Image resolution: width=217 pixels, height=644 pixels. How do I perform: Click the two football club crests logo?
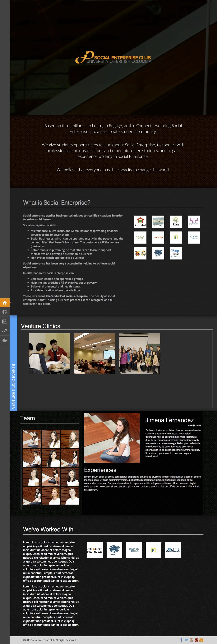click(140, 253)
